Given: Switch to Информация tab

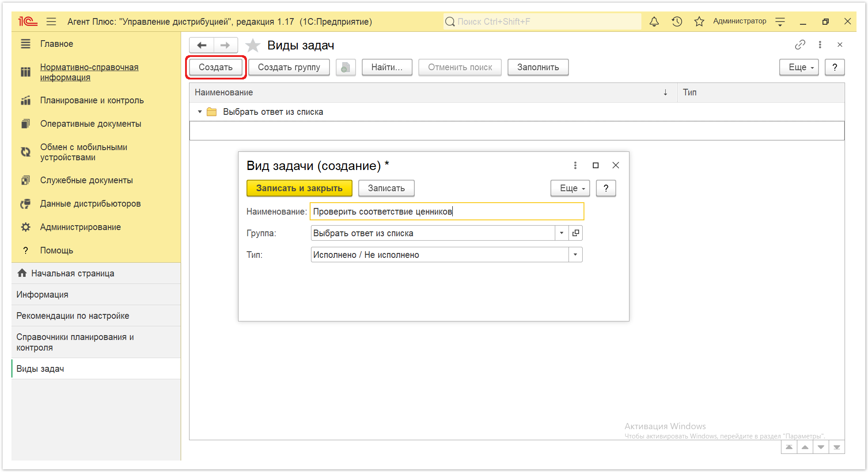Looking at the screenshot, I should click(96, 295).
